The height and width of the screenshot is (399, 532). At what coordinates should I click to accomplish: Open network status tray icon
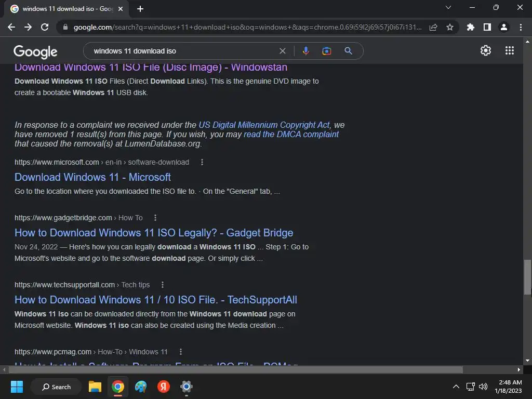tap(471, 387)
